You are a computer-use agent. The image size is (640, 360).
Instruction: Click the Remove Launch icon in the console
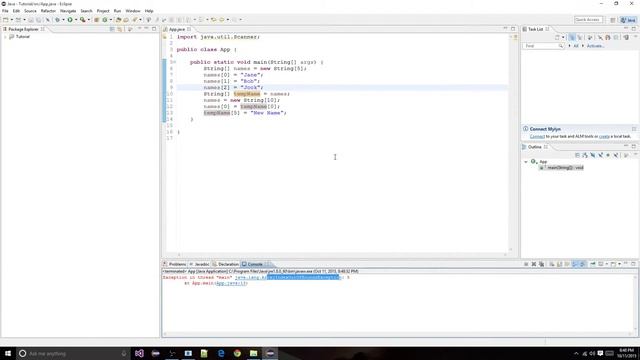click(x=533, y=264)
